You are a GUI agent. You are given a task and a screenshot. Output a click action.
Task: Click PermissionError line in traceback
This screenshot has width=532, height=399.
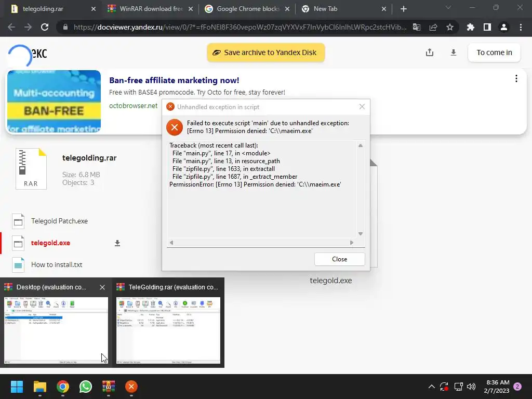coord(255,184)
